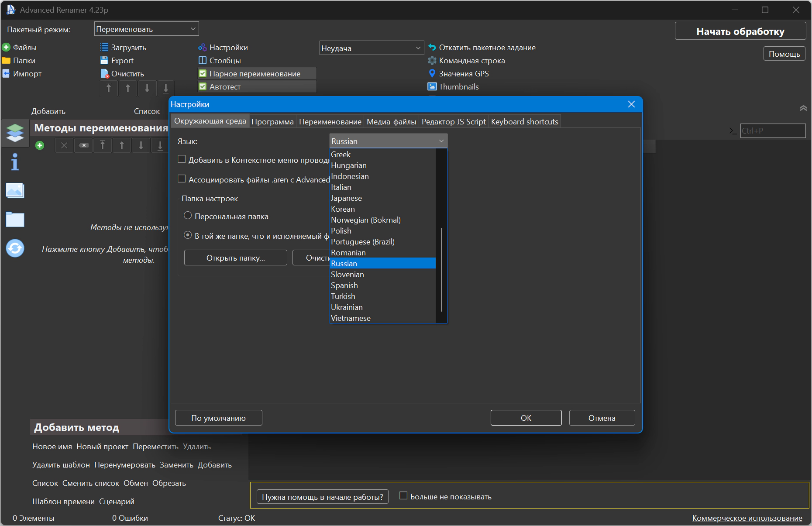812x526 pixels.
Task: Choose Italian in the language list
Action: (382, 187)
